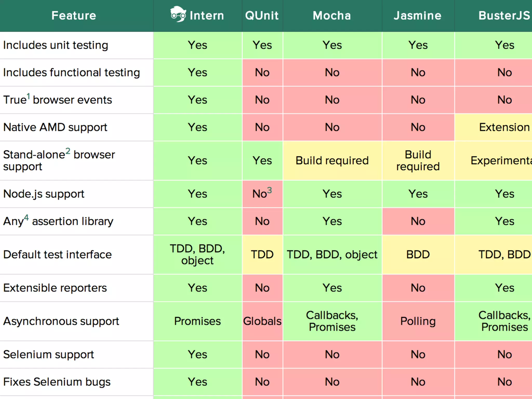Select the Mocha column header
This screenshot has height=399, width=532.
tap(332, 16)
